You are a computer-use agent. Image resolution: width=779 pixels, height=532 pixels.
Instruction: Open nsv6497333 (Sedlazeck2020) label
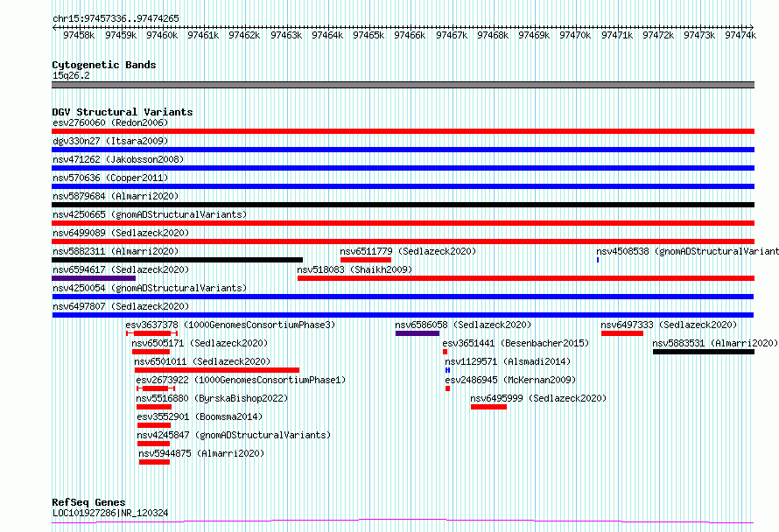[669, 325]
